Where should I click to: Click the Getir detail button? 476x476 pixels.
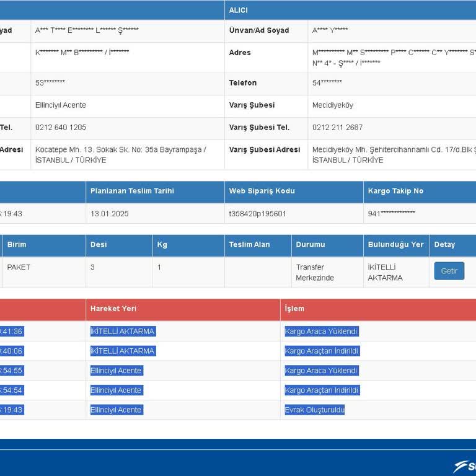(x=449, y=271)
